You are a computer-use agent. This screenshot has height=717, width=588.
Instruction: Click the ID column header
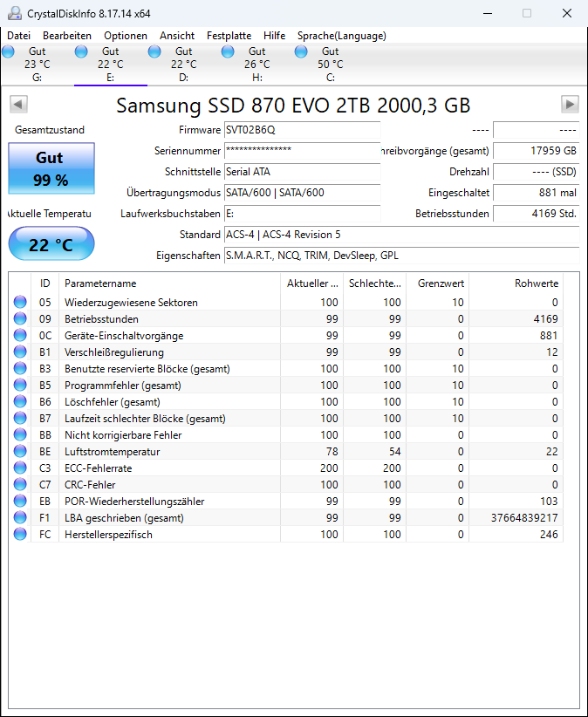(44, 283)
